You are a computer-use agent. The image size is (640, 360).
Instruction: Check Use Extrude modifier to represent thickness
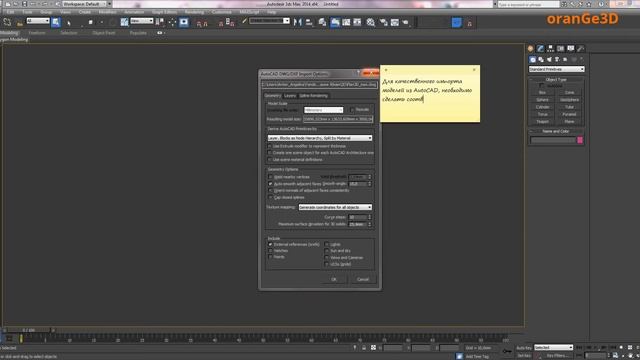click(269, 146)
